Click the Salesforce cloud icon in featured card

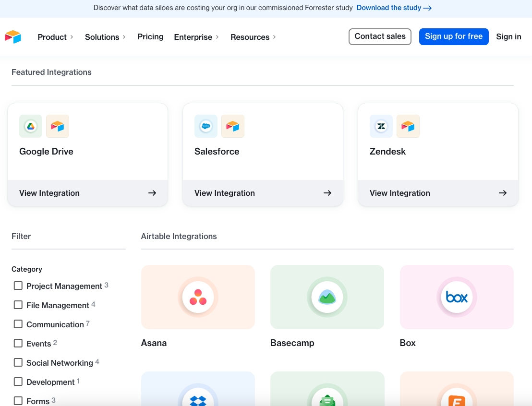(x=206, y=126)
